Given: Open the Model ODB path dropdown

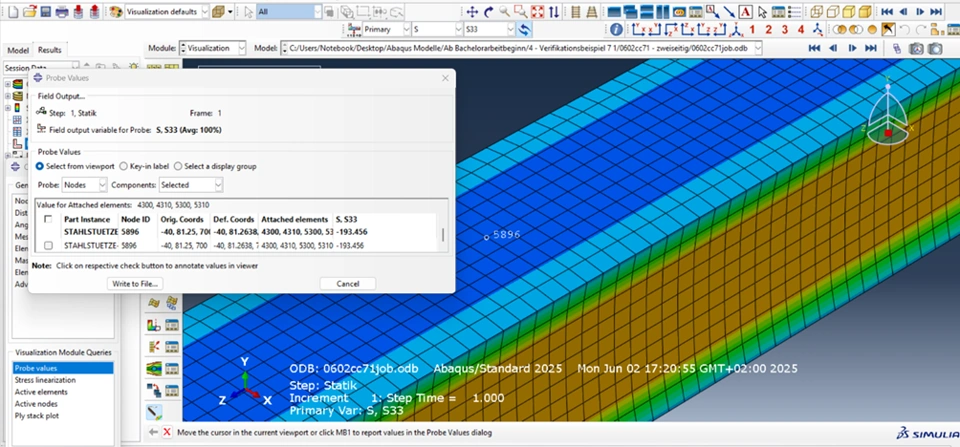Looking at the screenshot, I should point(522,48).
